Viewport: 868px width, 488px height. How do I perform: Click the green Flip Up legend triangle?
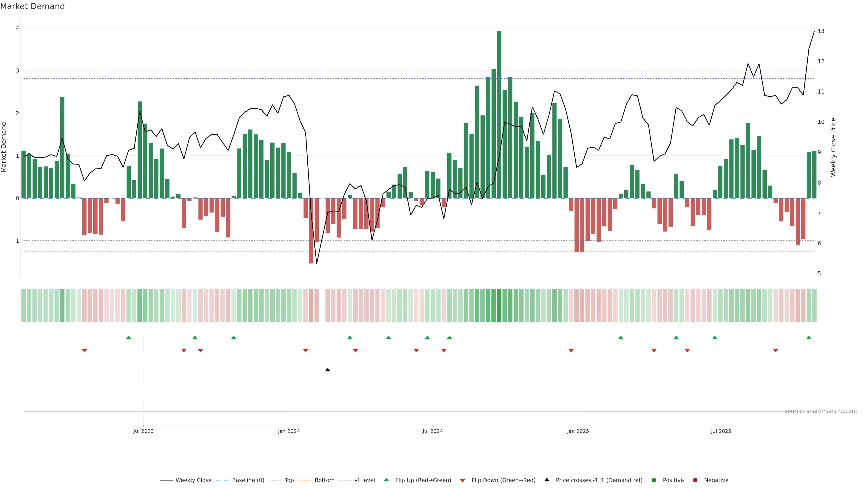coord(387,480)
